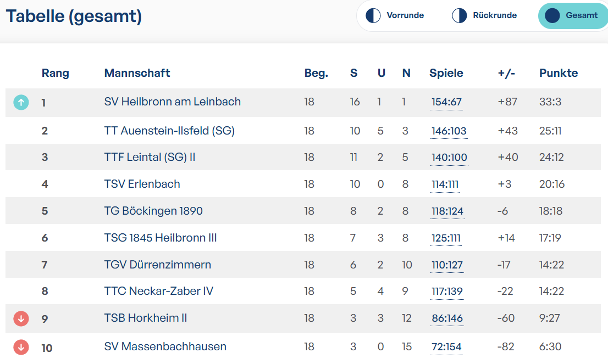Screen dimensions: 608x364
Task: Select the Gesamt table view
Action: pos(573,15)
